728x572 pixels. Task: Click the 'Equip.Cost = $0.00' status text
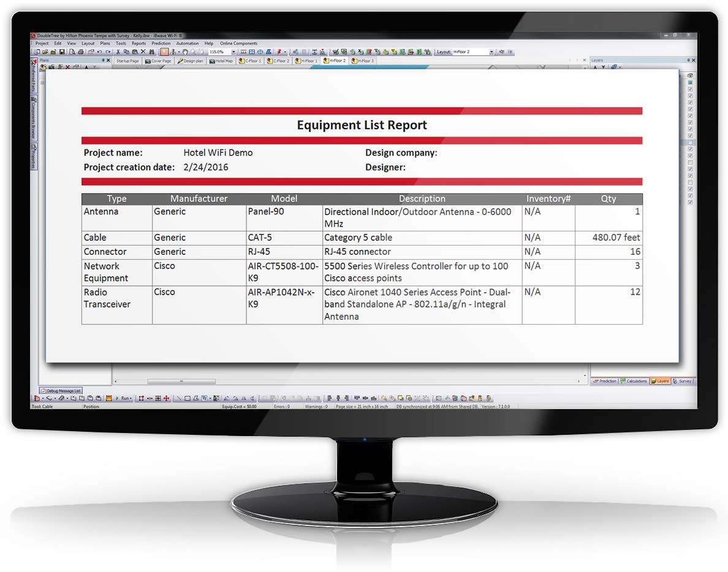(x=239, y=407)
